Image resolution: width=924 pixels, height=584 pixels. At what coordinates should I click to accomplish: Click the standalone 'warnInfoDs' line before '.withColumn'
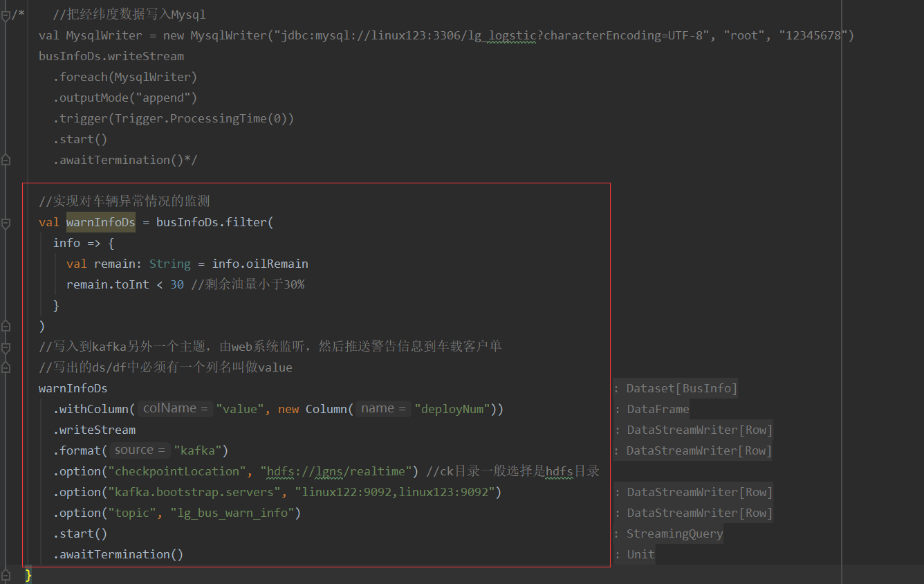click(73, 388)
